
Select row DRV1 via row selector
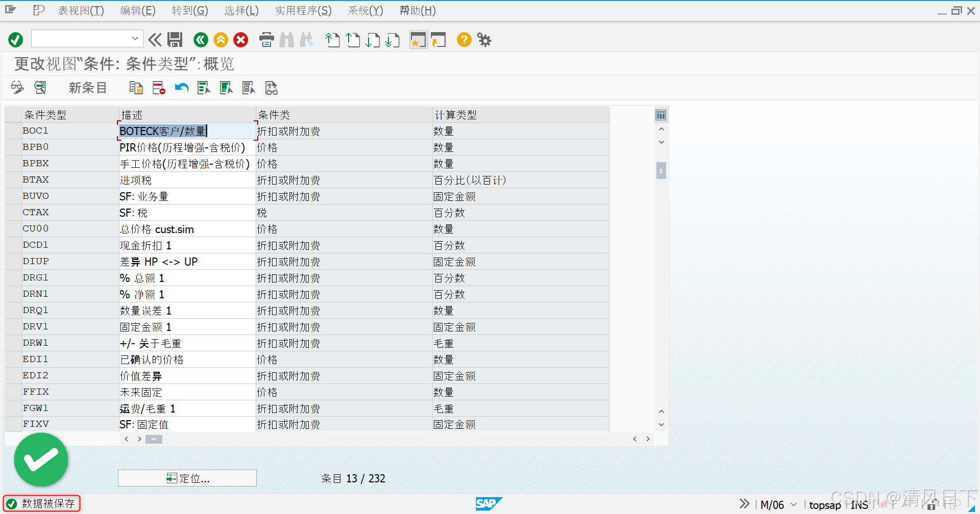[x=13, y=327]
